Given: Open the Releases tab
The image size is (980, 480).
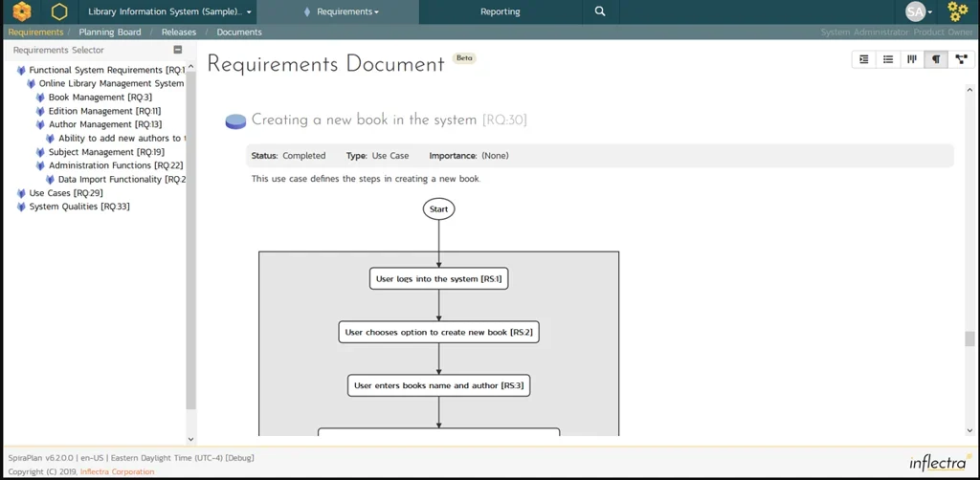Looking at the screenshot, I should pyautogui.click(x=179, y=32).
